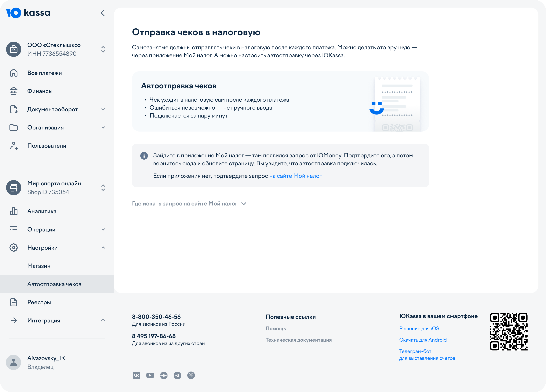This screenshot has height=392, width=546.
Task: Click the storefront shop avatar icon
Action: pos(14,188)
